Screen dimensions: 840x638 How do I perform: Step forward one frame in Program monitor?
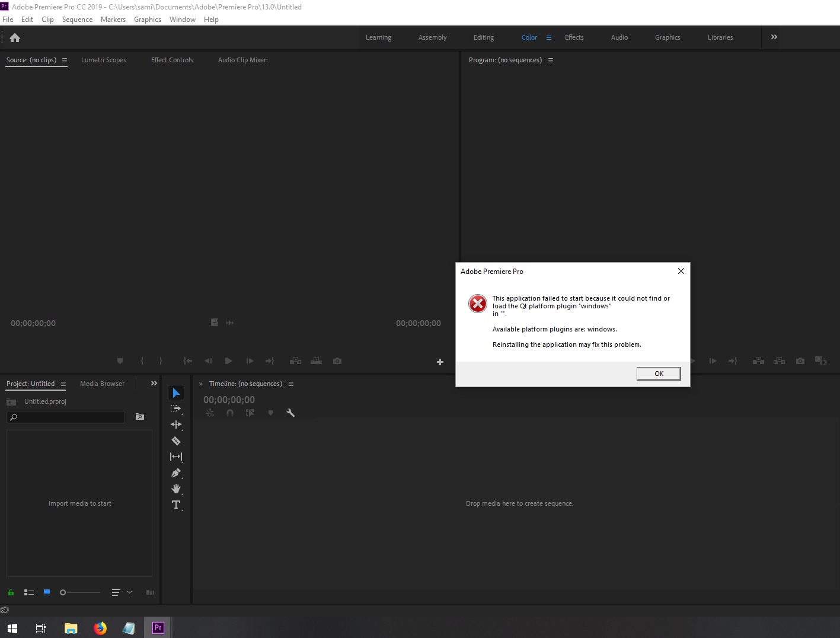coord(713,361)
